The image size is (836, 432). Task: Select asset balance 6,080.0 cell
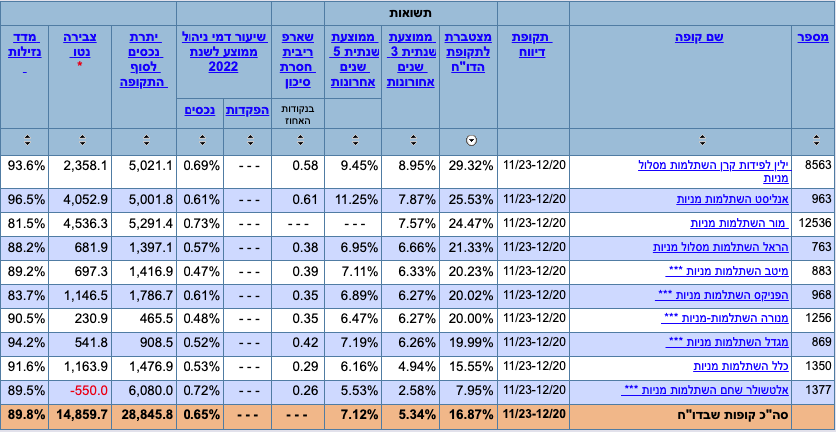(144, 393)
